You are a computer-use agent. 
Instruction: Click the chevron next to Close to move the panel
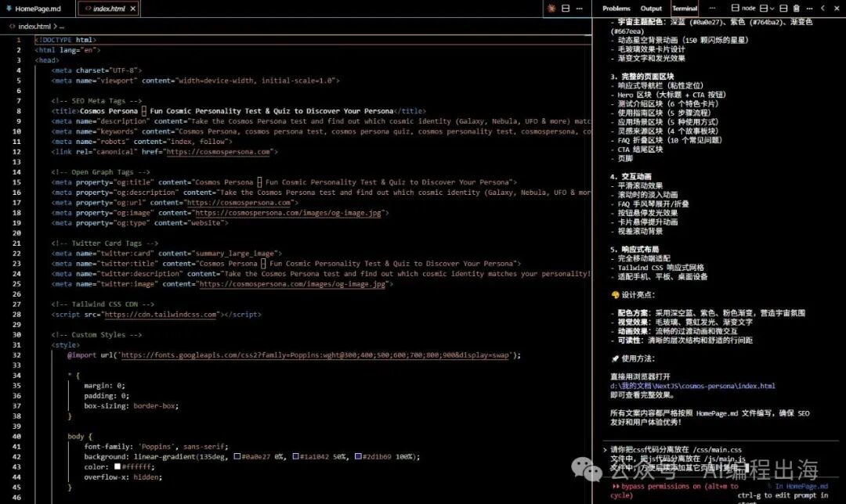tap(823, 9)
